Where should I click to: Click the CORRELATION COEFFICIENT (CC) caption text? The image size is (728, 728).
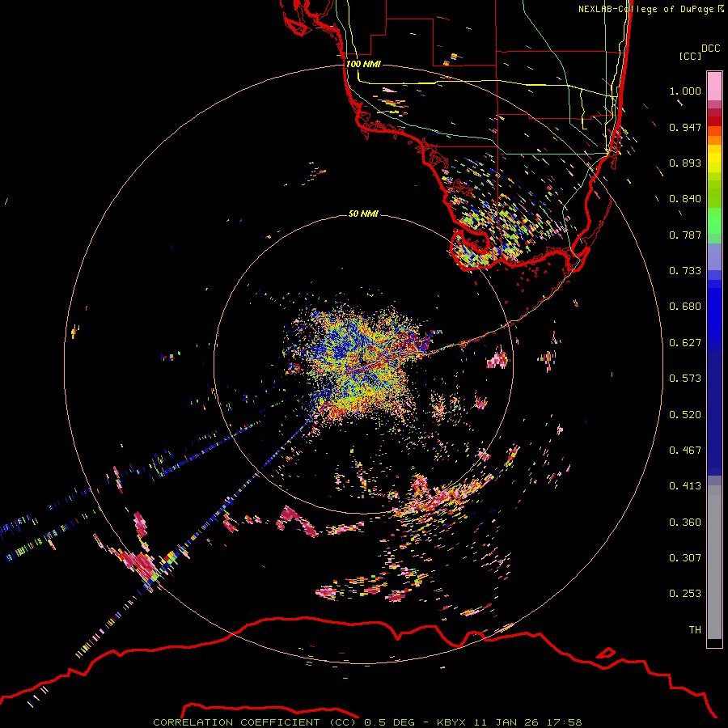coord(255,722)
